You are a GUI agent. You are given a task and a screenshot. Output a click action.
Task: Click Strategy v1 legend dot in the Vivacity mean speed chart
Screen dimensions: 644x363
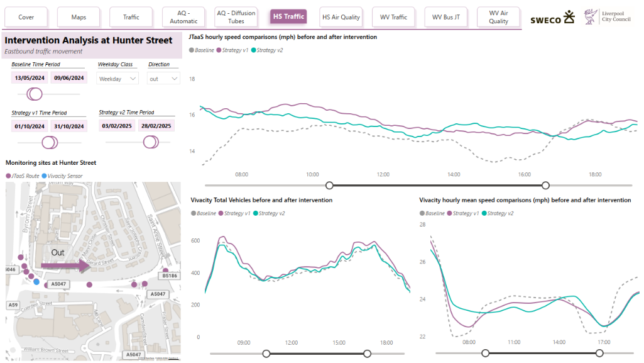pyautogui.click(x=449, y=213)
